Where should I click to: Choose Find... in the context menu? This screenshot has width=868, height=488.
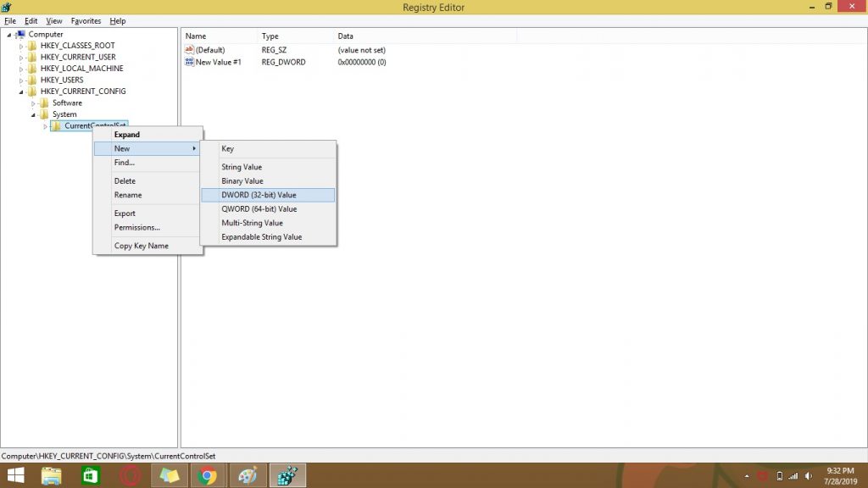[x=147, y=163]
